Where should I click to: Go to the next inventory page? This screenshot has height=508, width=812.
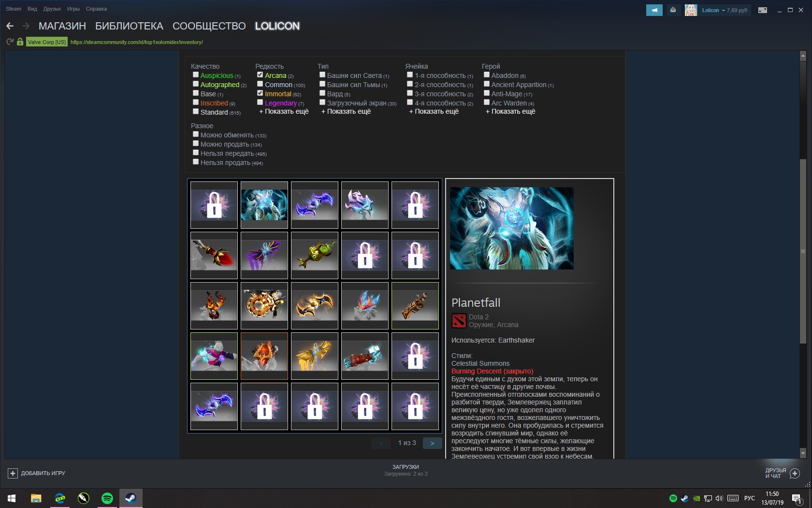[432, 443]
